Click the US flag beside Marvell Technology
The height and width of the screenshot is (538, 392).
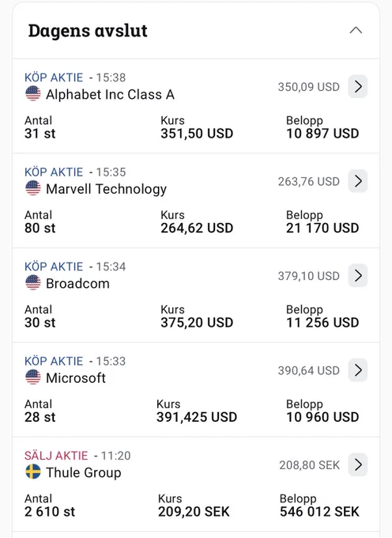click(x=33, y=188)
